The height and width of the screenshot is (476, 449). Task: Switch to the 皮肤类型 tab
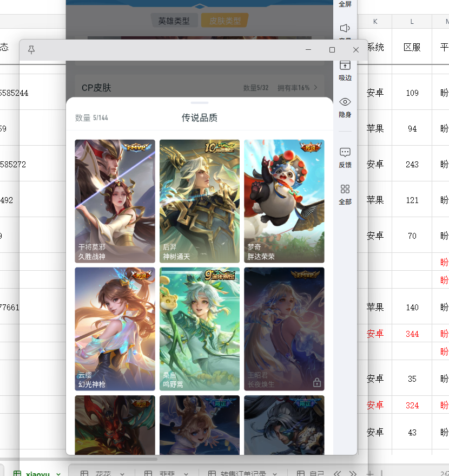(225, 21)
